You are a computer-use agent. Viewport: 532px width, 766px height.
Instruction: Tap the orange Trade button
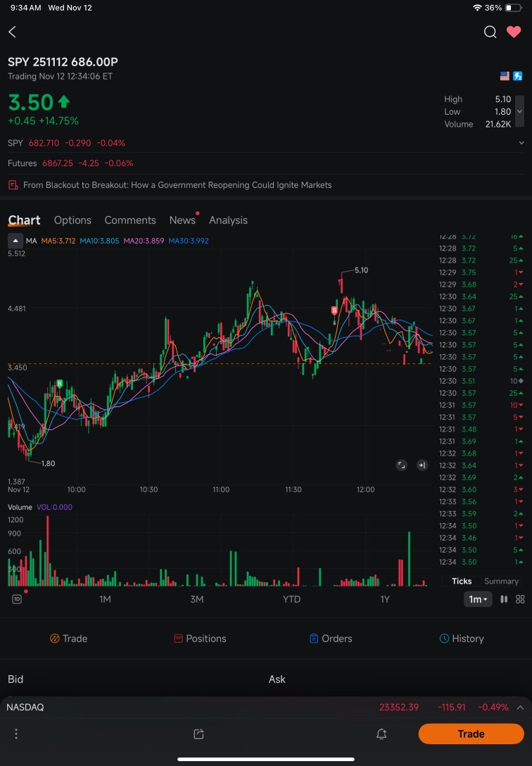471,734
